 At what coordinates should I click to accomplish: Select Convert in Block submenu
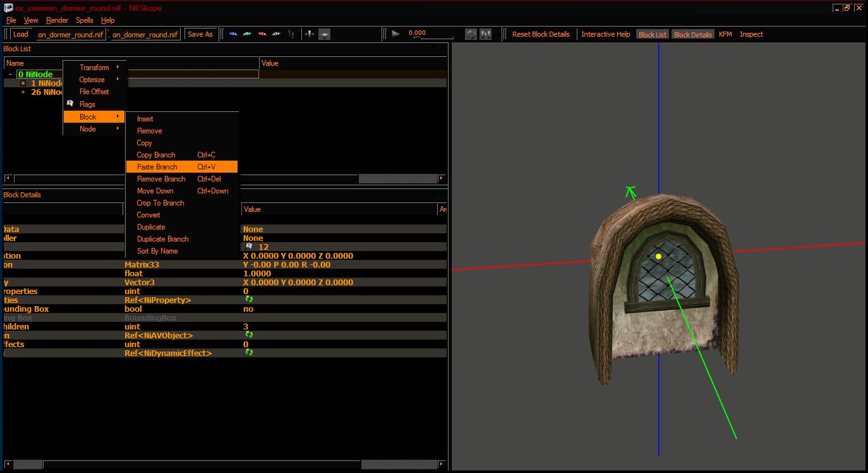point(182,215)
